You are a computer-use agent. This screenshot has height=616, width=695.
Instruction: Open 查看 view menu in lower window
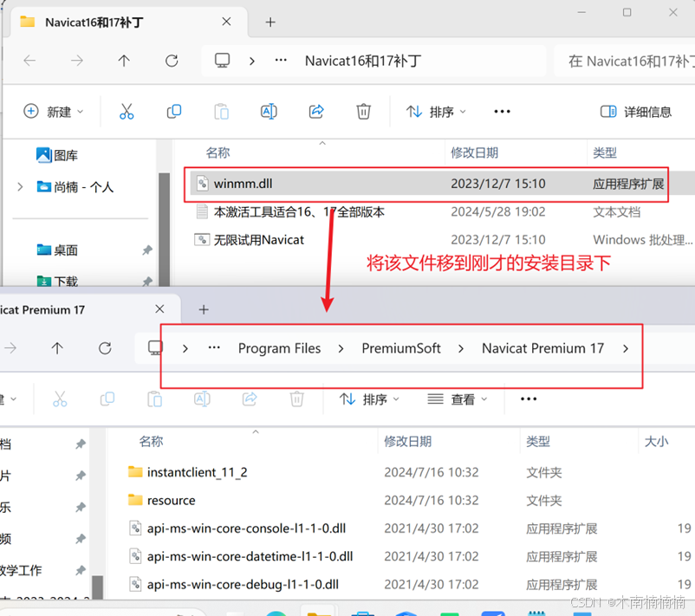point(458,399)
